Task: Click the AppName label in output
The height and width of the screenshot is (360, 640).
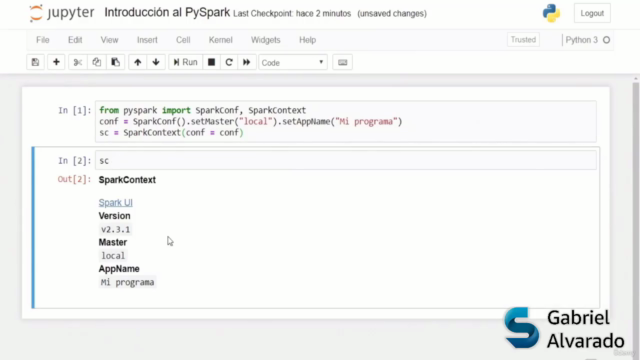Action: [119, 269]
